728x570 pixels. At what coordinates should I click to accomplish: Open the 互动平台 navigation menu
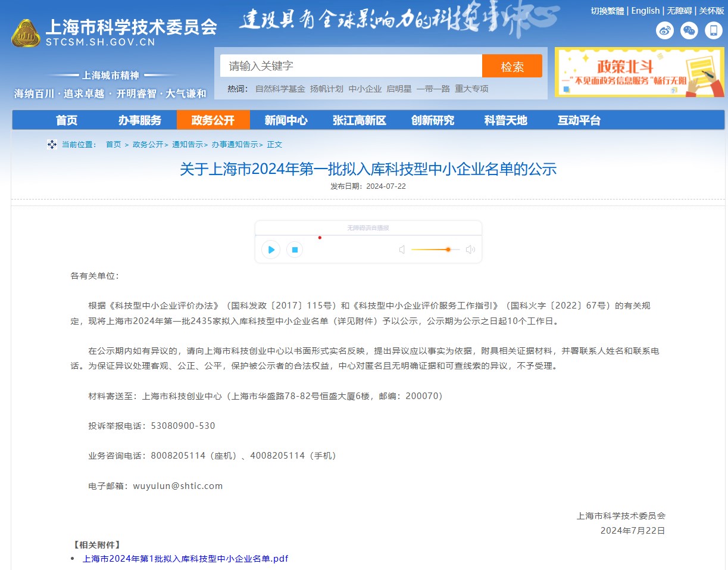click(579, 120)
